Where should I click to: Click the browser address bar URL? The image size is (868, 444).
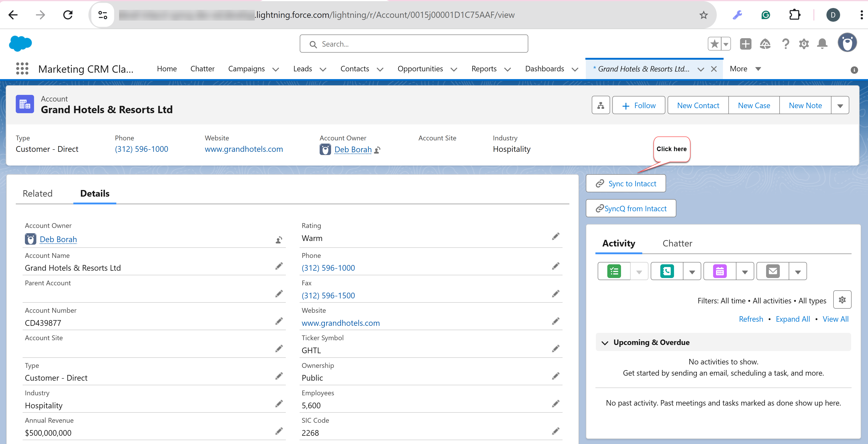click(384, 15)
